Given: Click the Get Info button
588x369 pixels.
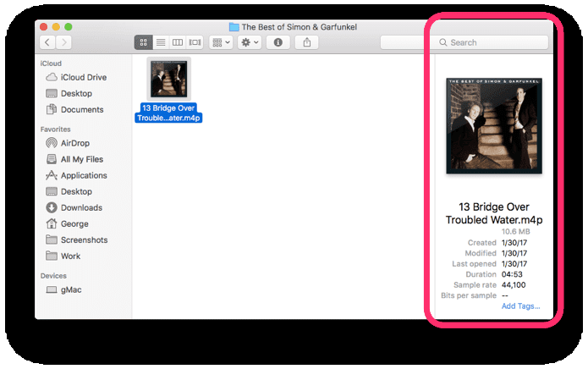Looking at the screenshot, I should pyautogui.click(x=278, y=42).
